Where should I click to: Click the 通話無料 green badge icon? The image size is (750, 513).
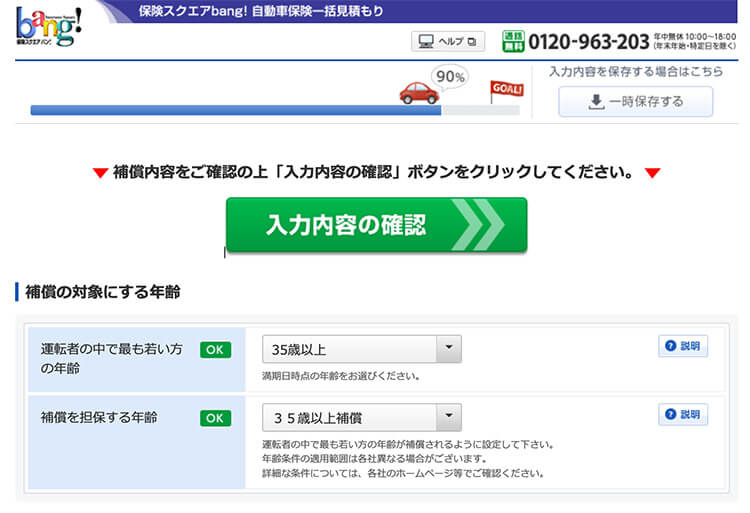(513, 41)
